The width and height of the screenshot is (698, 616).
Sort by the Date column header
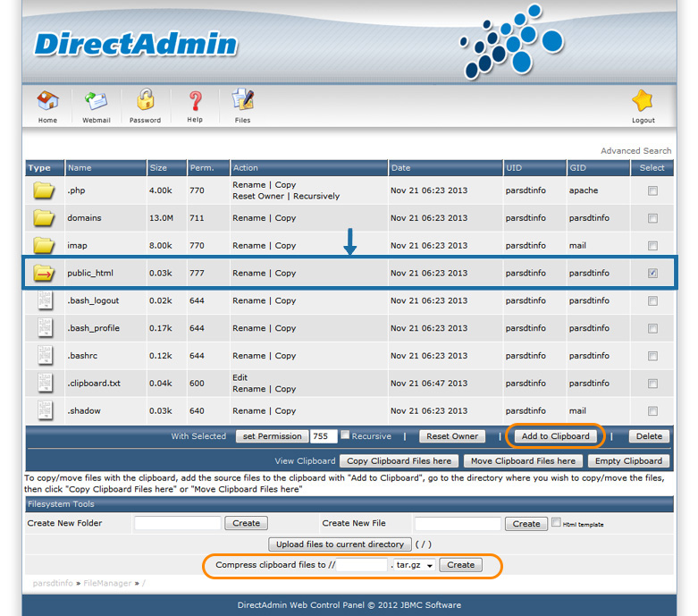tap(446, 168)
